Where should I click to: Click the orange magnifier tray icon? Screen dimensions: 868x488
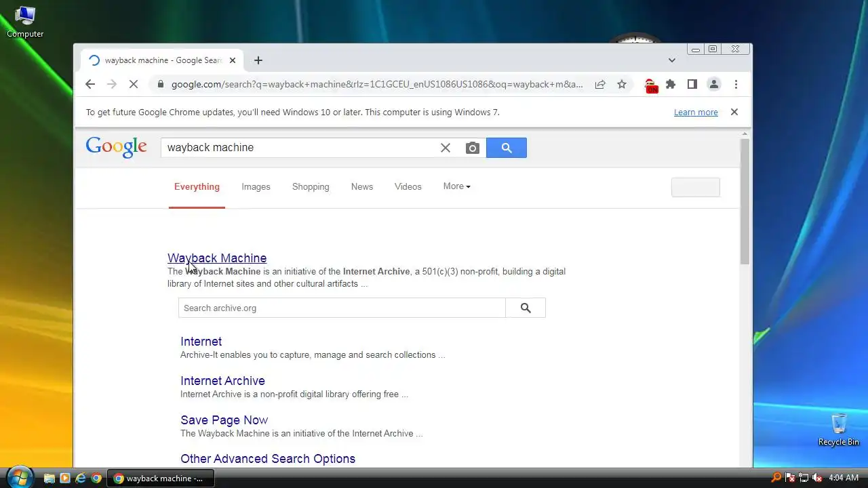click(x=776, y=478)
